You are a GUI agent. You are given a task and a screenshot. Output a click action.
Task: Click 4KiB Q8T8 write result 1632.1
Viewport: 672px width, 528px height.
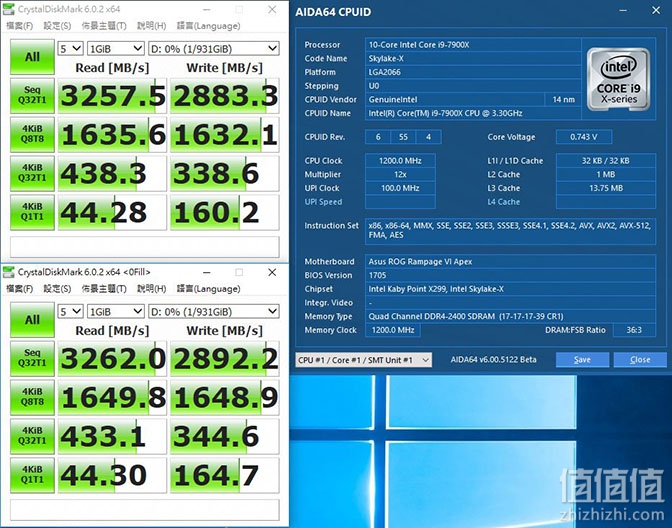(225, 135)
